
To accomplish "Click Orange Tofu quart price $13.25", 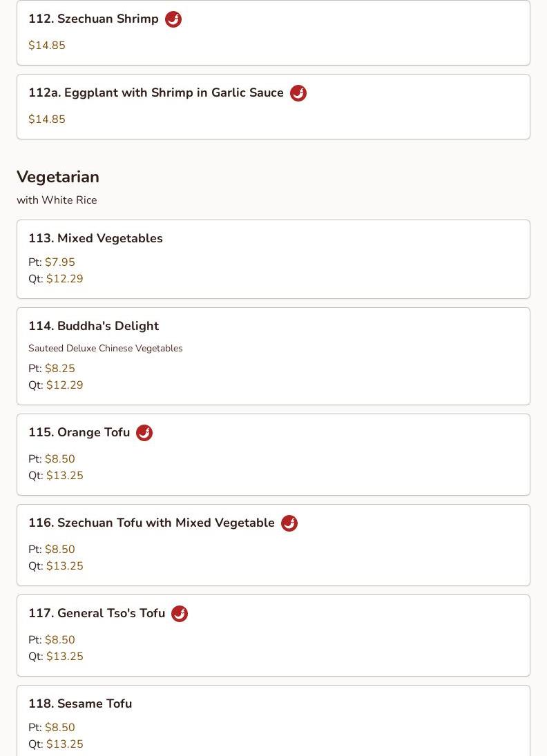I will pos(64,476).
